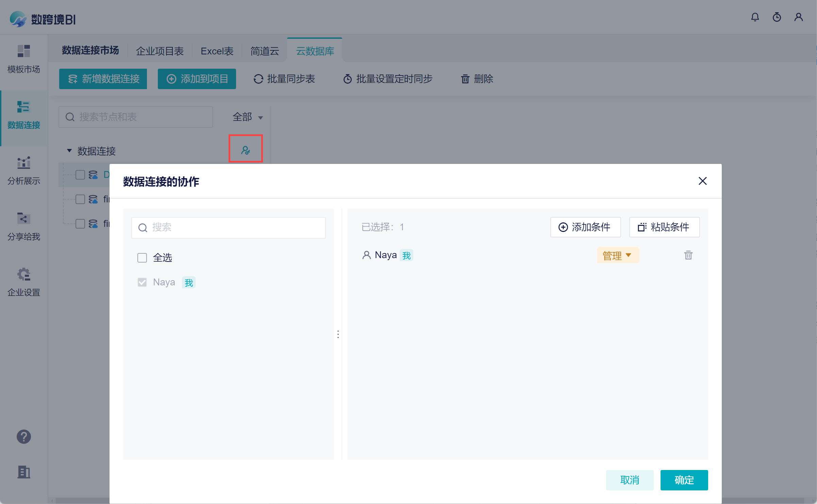Tick the first data connection checkbox
The height and width of the screenshot is (504, 817).
pyautogui.click(x=80, y=175)
